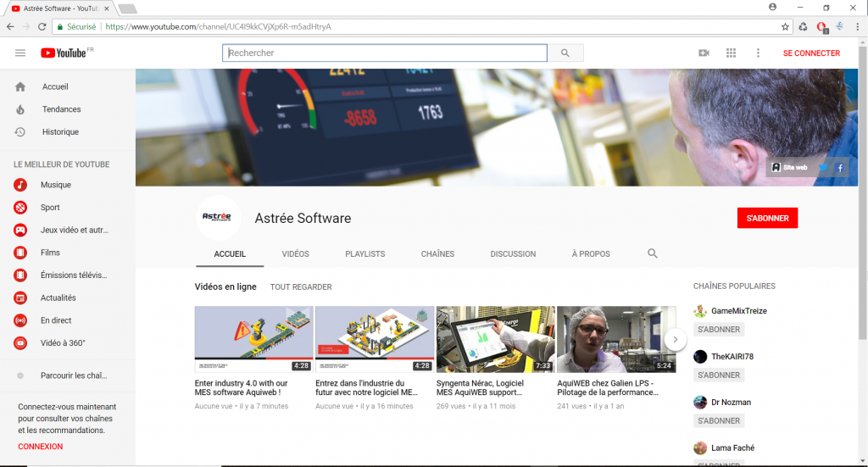Image resolution: width=868 pixels, height=467 pixels.
Task: Subscribe to TheKAIRI78
Action: coord(719,375)
